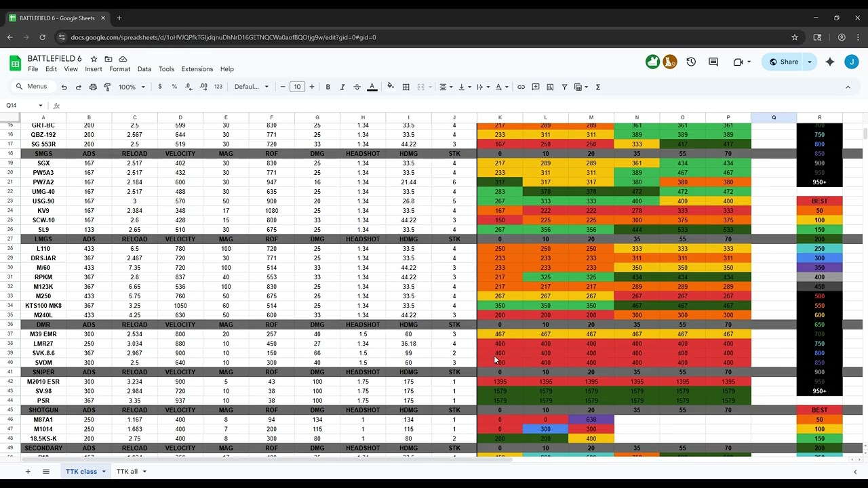Open the font family dropdown
The height and width of the screenshot is (488, 868).
coord(252,87)
